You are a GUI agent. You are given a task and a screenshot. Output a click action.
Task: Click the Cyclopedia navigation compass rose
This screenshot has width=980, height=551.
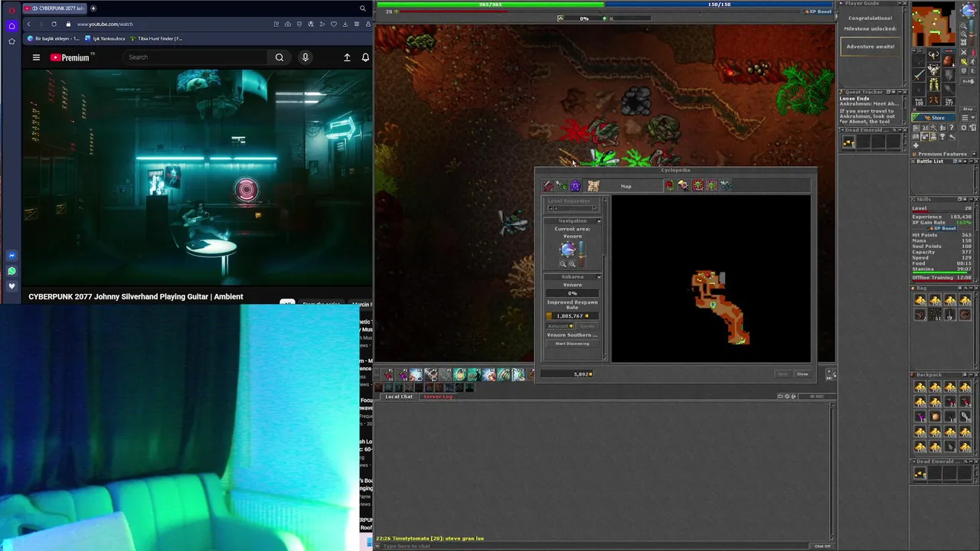(567, 249)
